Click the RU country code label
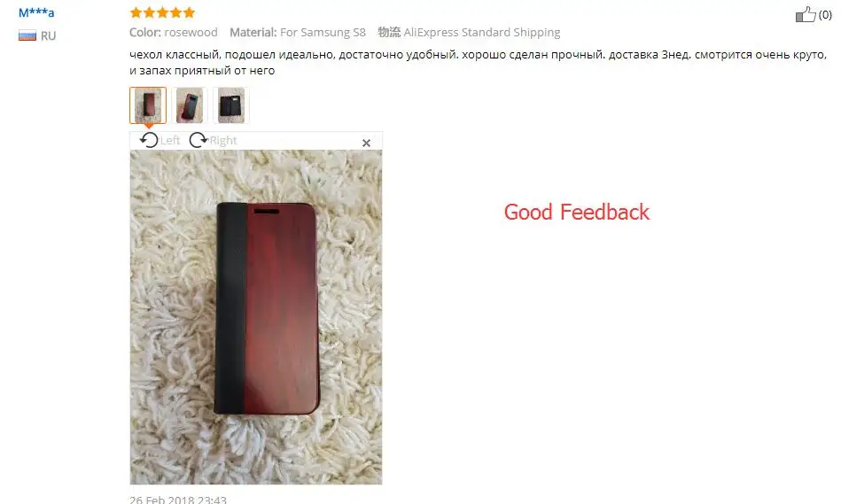 tap(48, 36)
